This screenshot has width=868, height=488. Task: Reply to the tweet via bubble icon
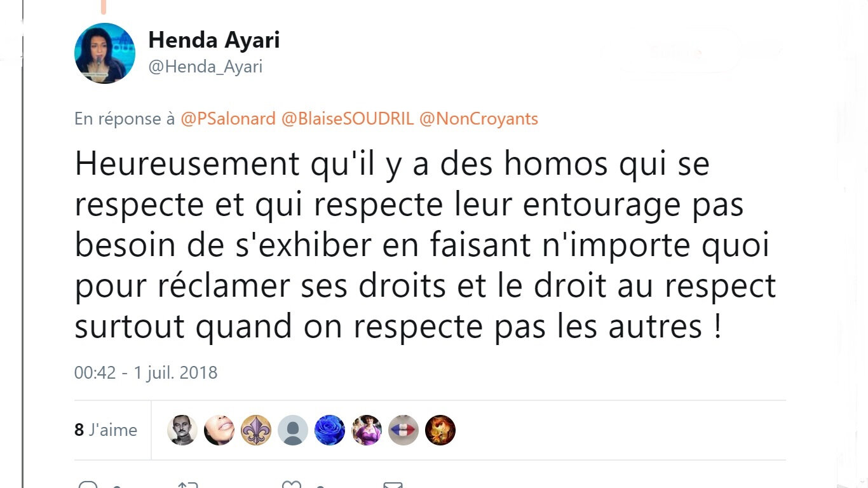click(88, 485)
